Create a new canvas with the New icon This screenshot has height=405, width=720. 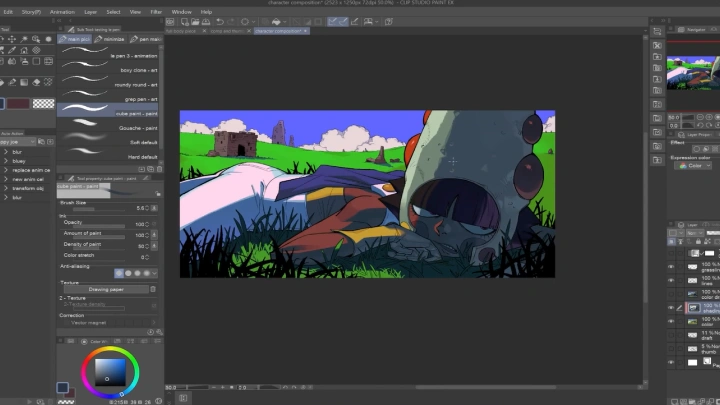(185, 22)
